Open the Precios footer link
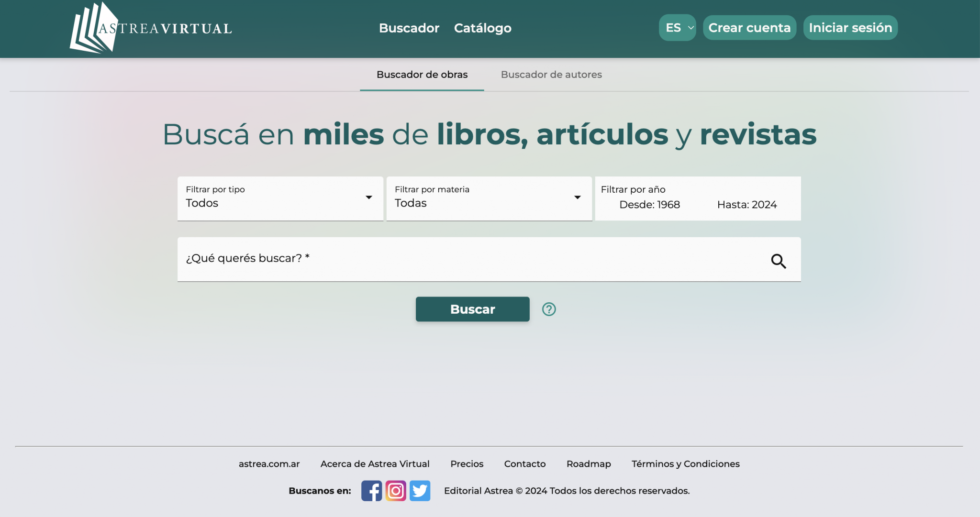980x517 pixels. point(467,464)
